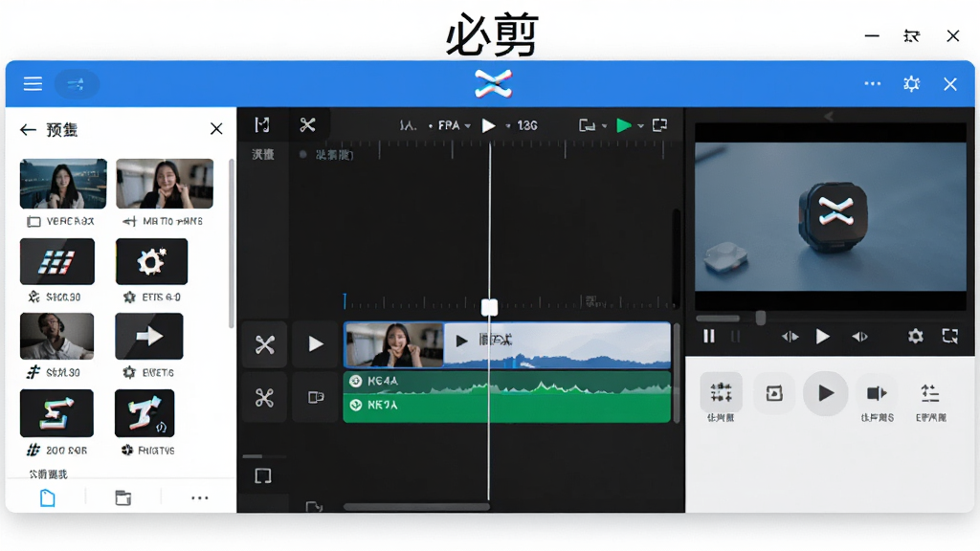Click the frame capture button in lower panel

(773, 393)
